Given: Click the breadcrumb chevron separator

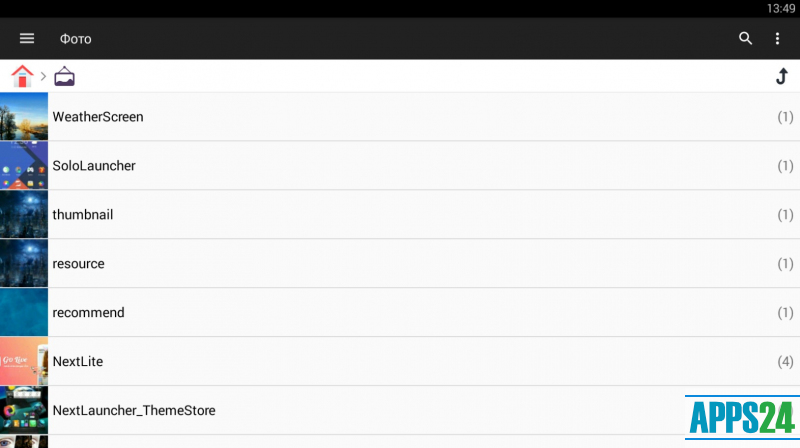Looking at the screenshot, I should 44,76.
